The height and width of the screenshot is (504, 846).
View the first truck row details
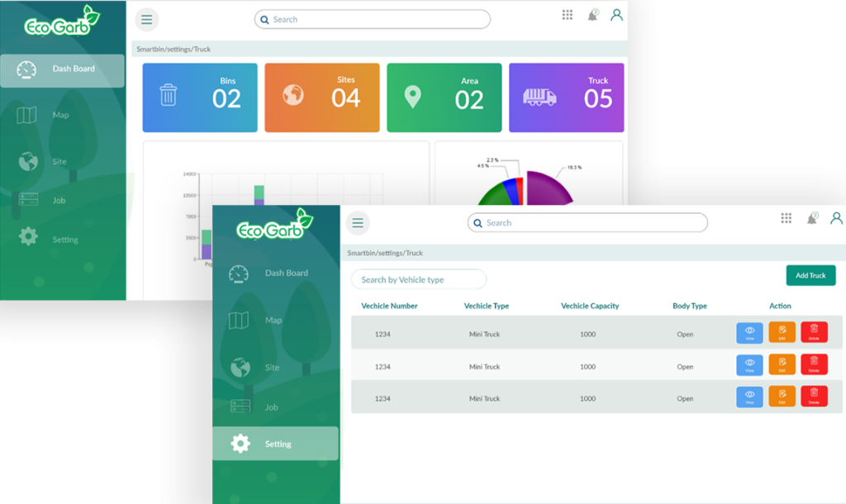click(749, 332)
